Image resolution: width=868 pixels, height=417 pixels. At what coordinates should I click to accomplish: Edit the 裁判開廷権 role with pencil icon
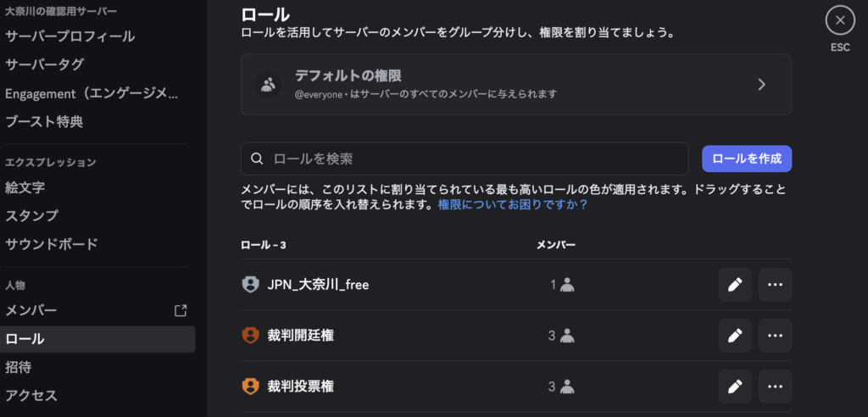pos(735,336)
